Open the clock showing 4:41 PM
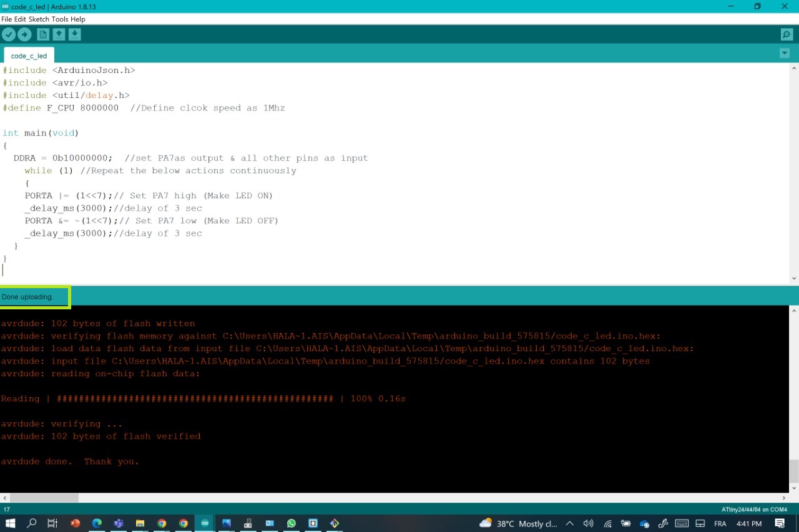 pos(749,524)
